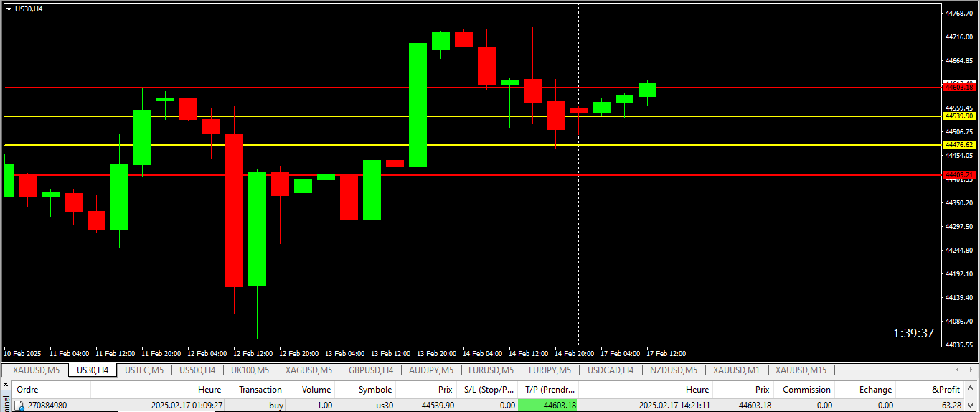Select the USDCAD,H4 chart tab
This screenshot has width=980, height=412.
click(611, 370)
